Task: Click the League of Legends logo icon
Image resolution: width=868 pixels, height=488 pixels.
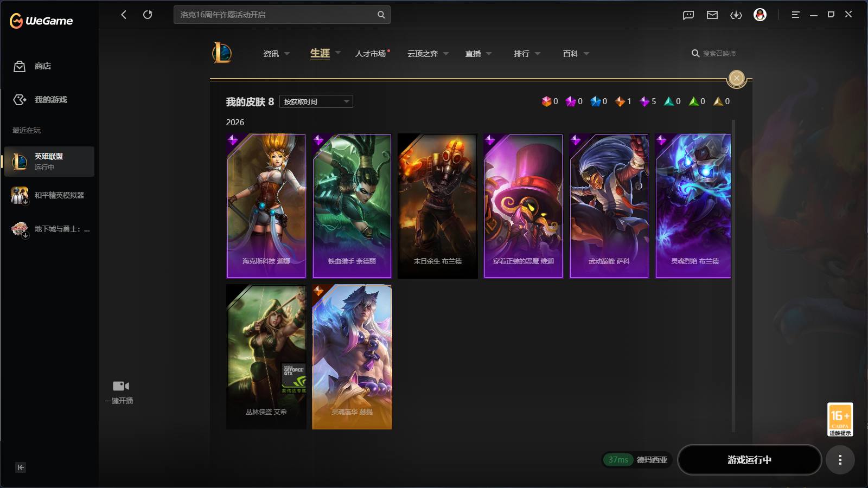Action: tap(221, 53)
